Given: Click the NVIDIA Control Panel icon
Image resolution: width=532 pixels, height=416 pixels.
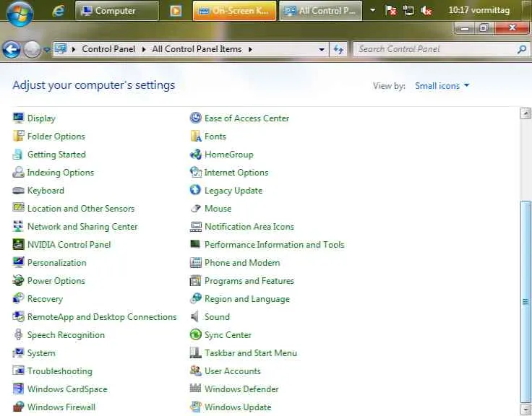Looking at the screenshot, I should click(x=18, y=244).
